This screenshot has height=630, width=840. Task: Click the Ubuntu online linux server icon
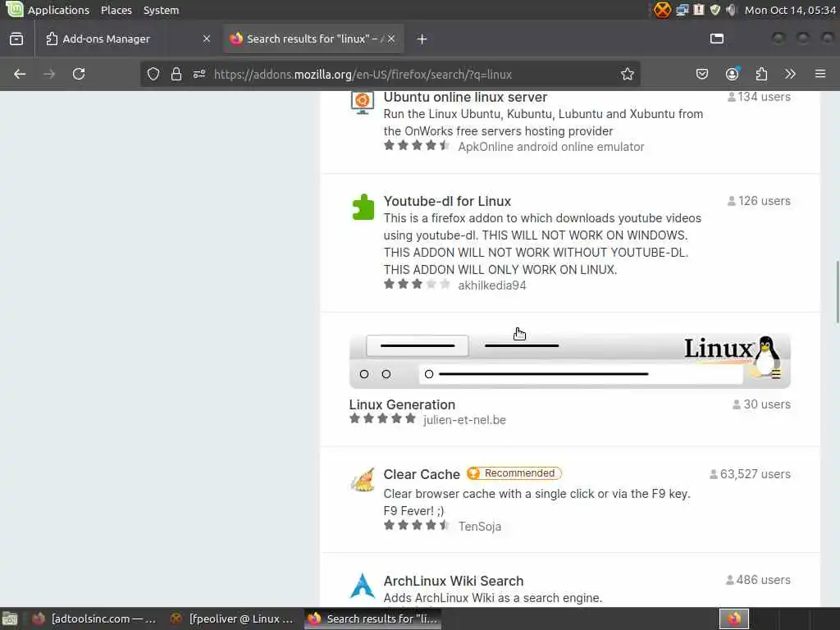click(x=362, y=103)
